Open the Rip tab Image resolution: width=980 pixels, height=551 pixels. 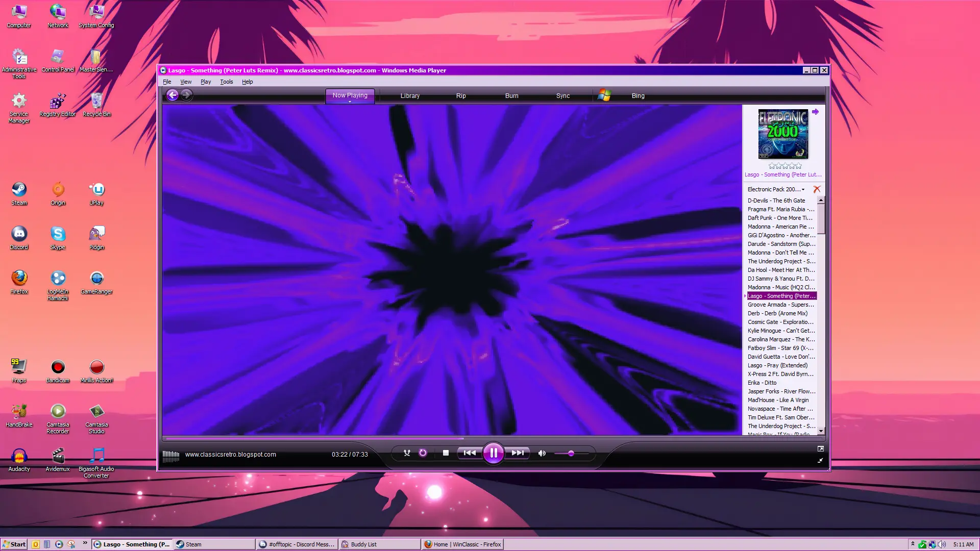[461, 96]
